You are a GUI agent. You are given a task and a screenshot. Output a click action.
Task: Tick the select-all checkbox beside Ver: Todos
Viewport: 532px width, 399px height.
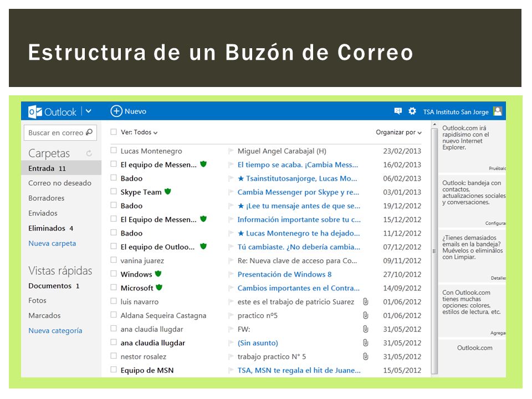[x=114, y=132]
